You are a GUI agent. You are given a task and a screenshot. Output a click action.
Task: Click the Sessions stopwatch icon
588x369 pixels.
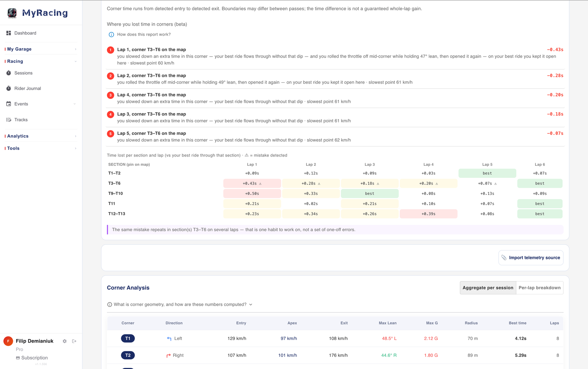point(8,73)
